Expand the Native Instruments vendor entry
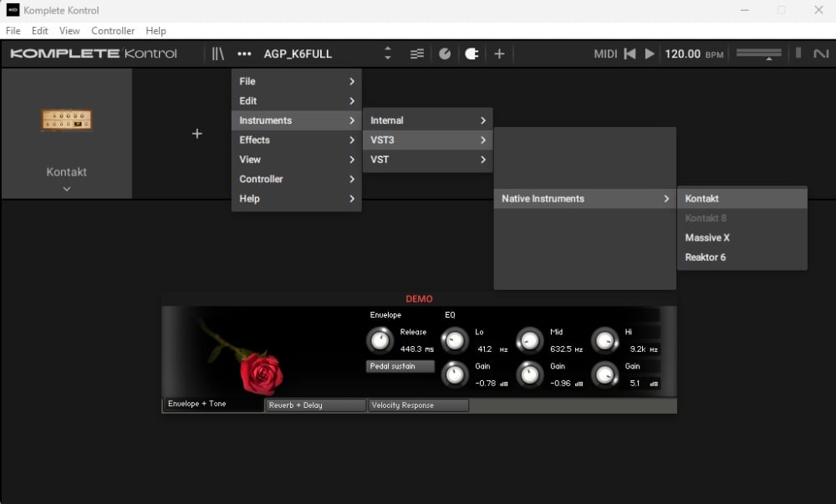The width and height of the screenshot is (836, 504). [x=585, y=199]
